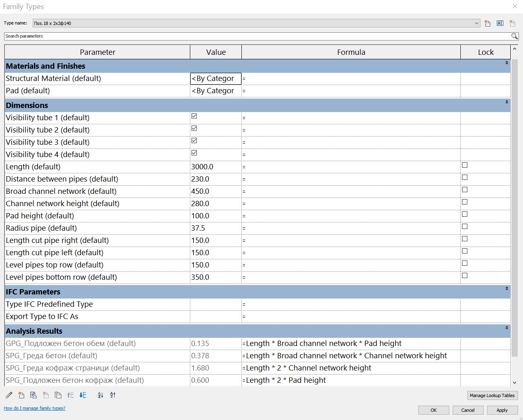Click OK to confirm family types
523x420 pixels.
434,410
